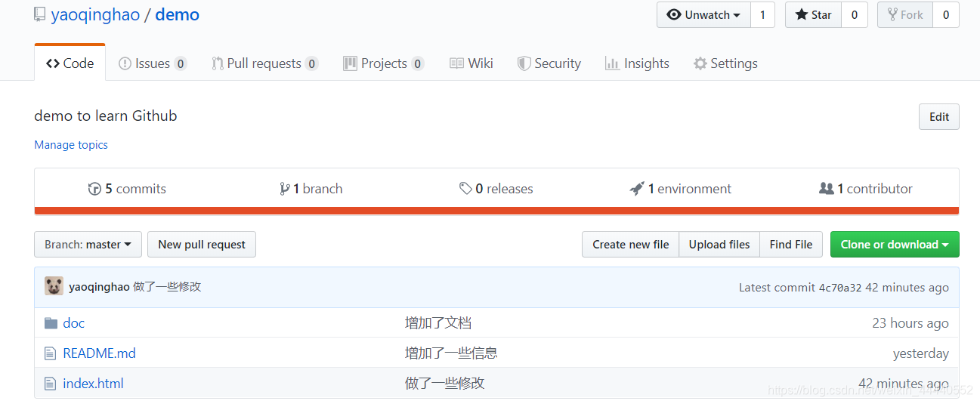Open the 1 branch link
Image resolution: width=980 pixels, height=404 pixels.
[x=311, y=189]
